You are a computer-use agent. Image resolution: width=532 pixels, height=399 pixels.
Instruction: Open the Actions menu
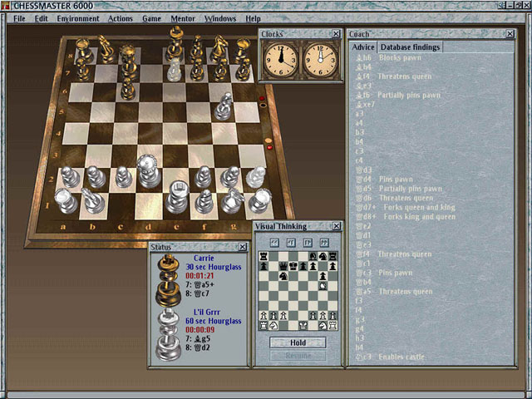[120, 18]
